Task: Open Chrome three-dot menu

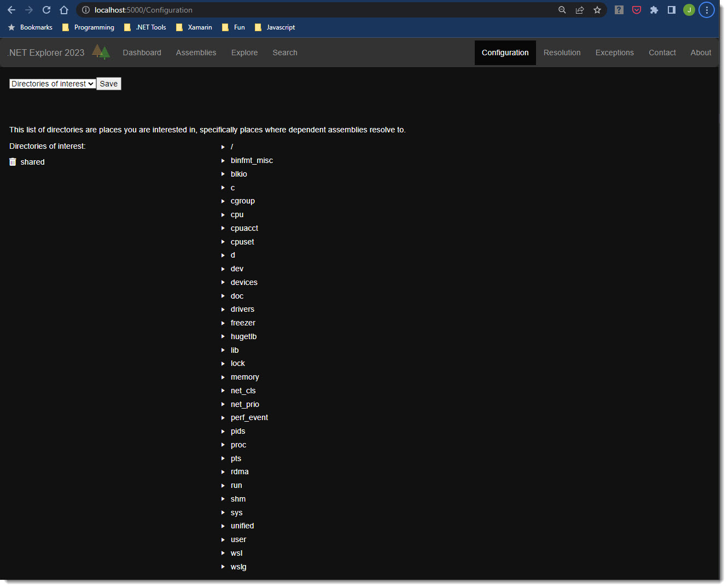Action: click(x=707, y=10)
